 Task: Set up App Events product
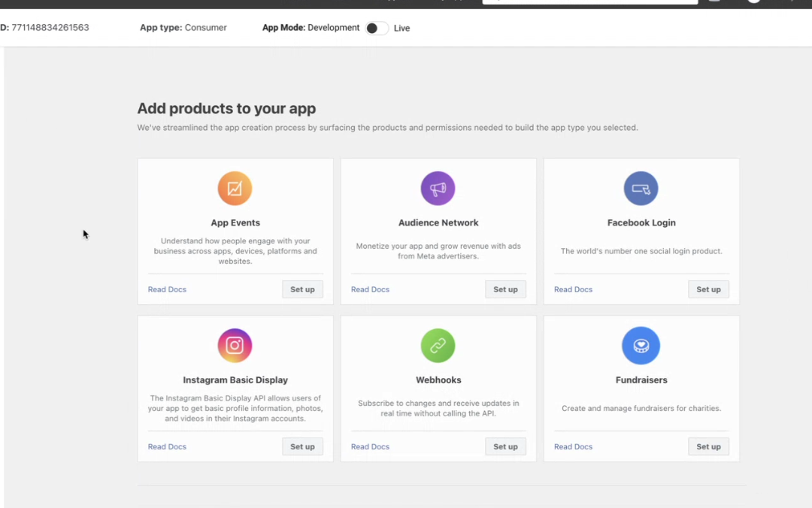(302, 289)
